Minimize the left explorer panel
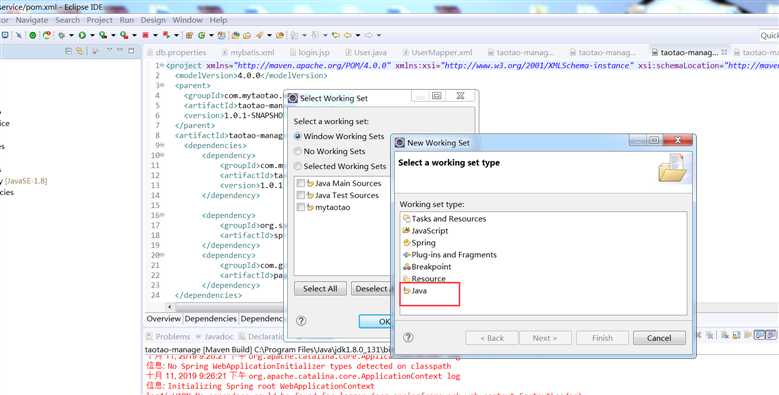The height and width of the screenshot is (395, 779). (x=120, y=51)
